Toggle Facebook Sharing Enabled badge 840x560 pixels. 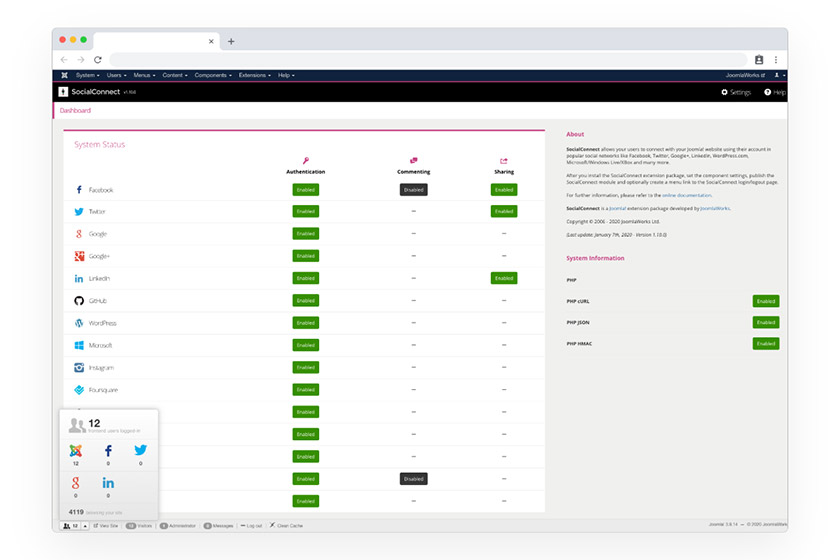tap(504, 190)
